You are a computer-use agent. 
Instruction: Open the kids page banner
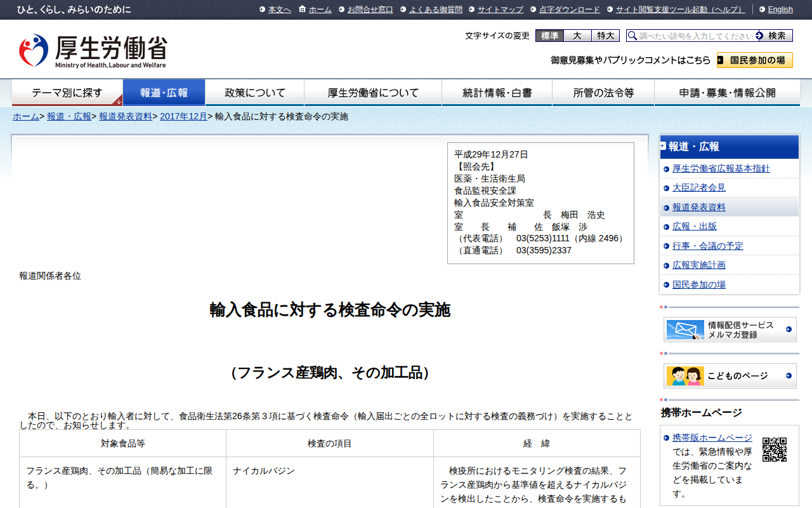tap(730, 376)
